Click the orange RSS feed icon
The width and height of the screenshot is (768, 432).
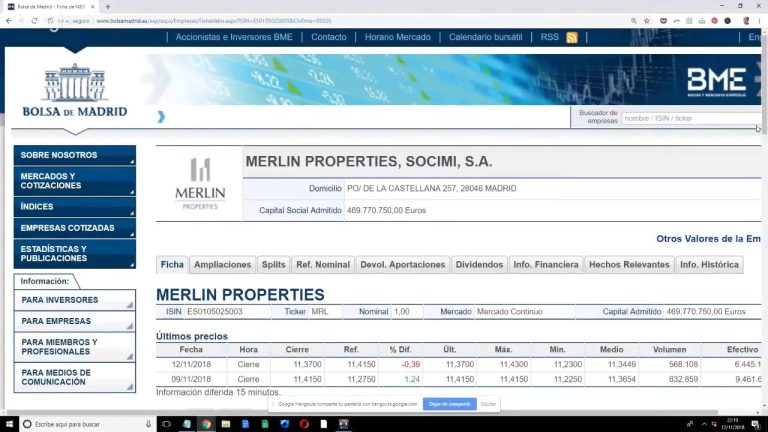click(x=572, y=38)
